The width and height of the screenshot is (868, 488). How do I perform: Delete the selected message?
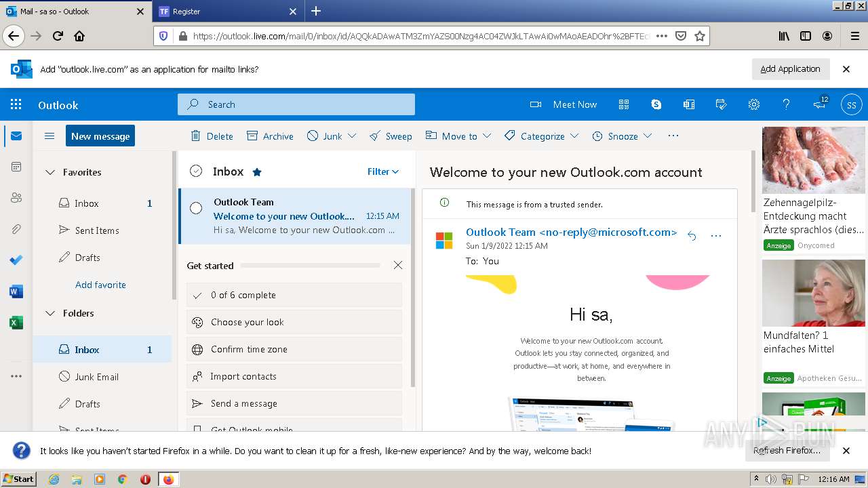click(212, 136)
